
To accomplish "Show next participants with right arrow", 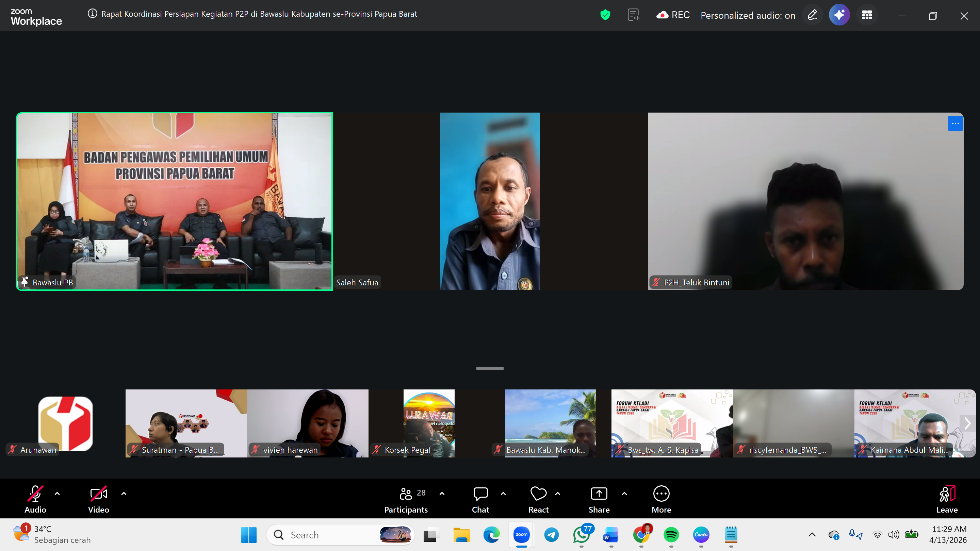I will (967, 423).
